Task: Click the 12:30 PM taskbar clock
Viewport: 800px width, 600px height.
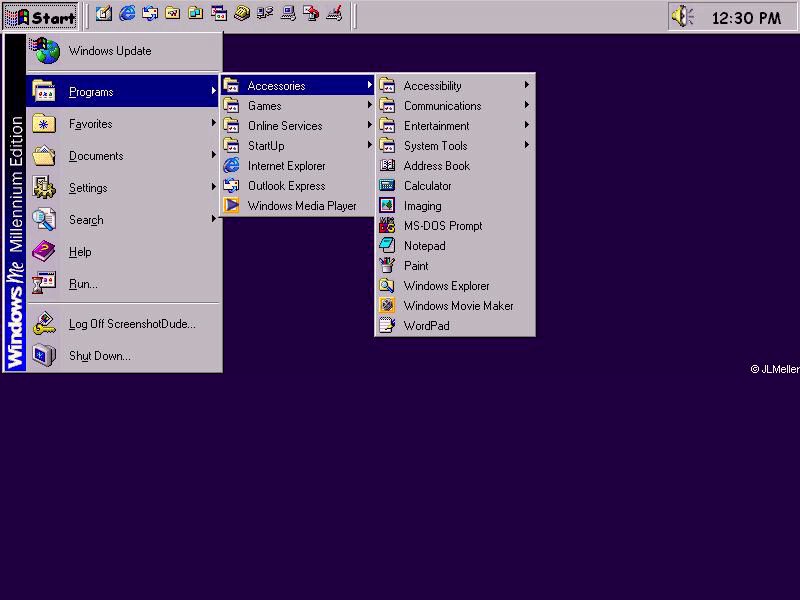Action: point(746,18)
